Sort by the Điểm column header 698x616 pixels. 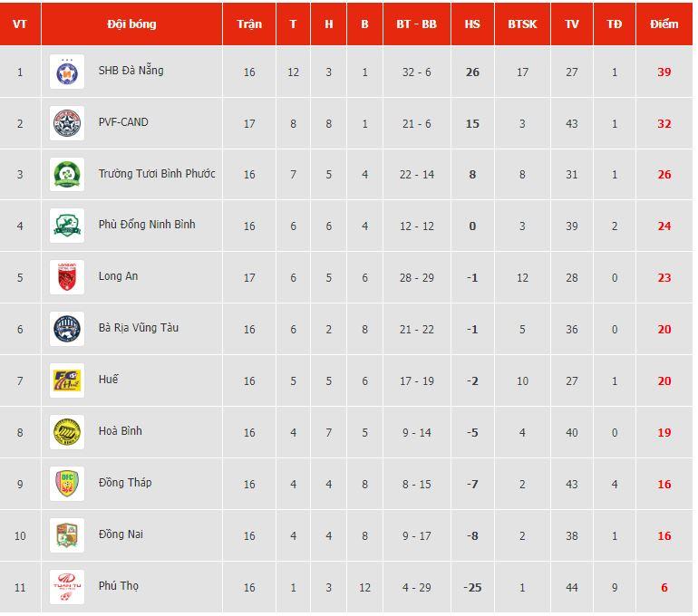(664, 24)
